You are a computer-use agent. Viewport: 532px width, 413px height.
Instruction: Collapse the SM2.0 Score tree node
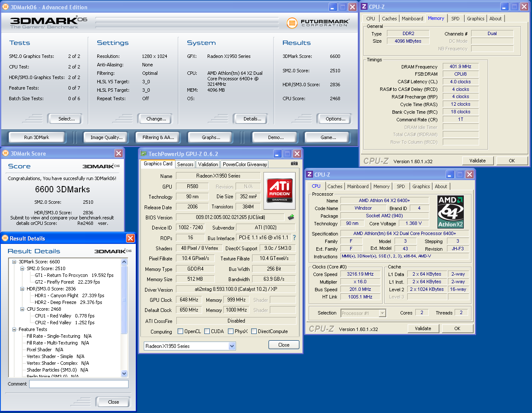[22, 268]
